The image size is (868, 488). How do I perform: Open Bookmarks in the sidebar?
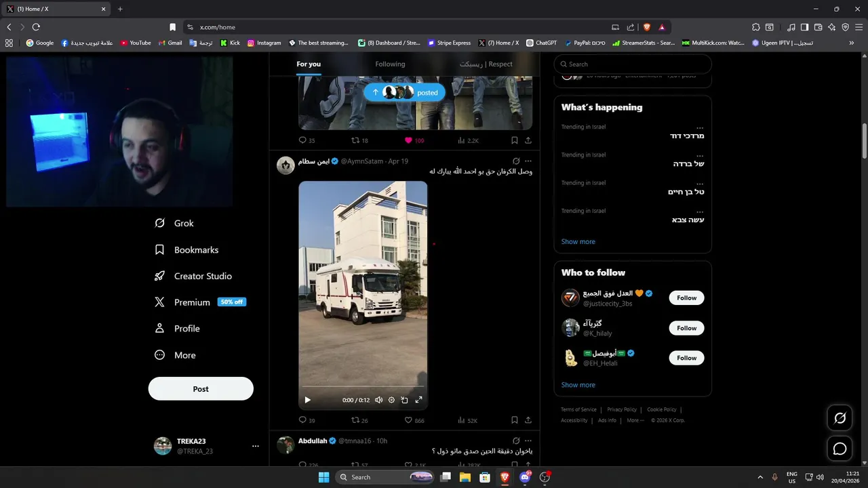[186, 250]
